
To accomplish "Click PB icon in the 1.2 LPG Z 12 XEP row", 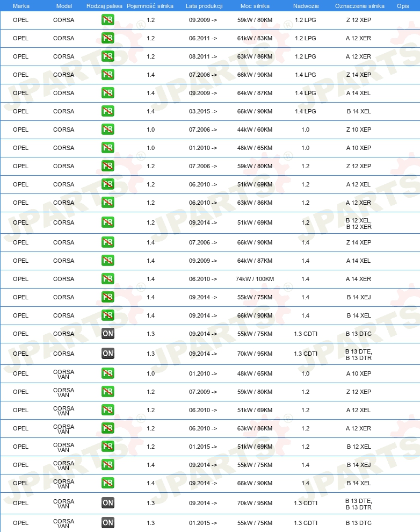I will click(x=108, y=20).
